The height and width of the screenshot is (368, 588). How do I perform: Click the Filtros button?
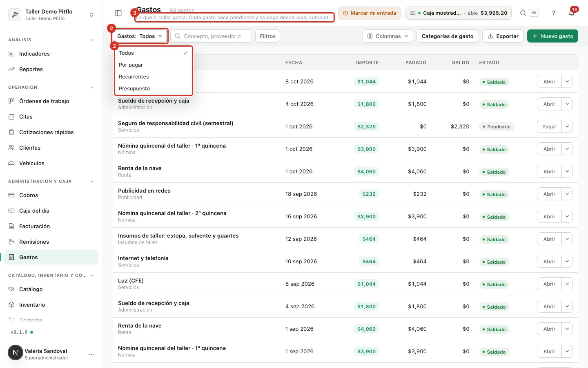tap(267, 36)
